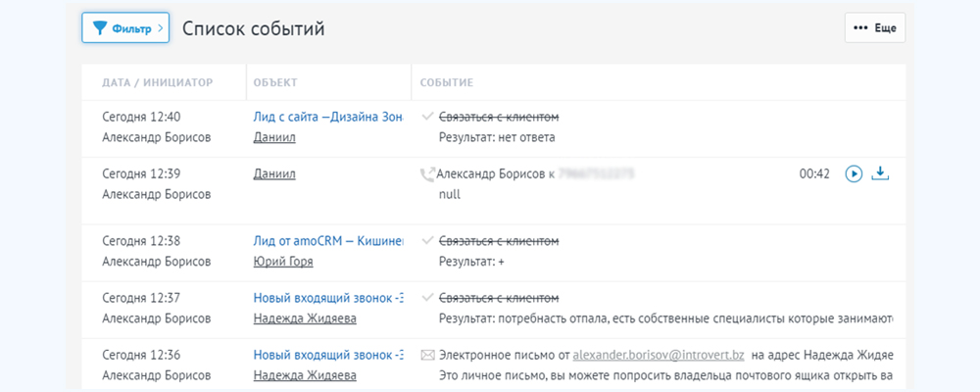
Task: Click checkmark icon of the 12:38 task
Action: pos(427,241)
